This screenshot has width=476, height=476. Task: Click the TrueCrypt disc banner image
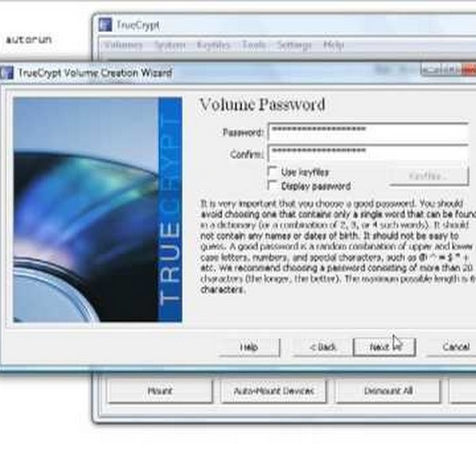coord(98,210)
